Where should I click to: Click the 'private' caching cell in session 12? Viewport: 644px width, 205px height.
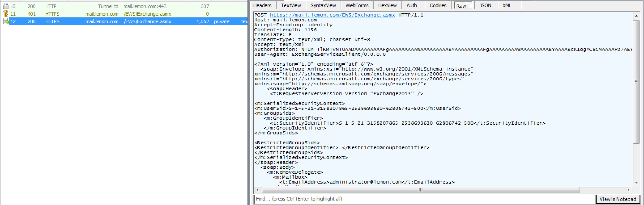tap(222, 21)
